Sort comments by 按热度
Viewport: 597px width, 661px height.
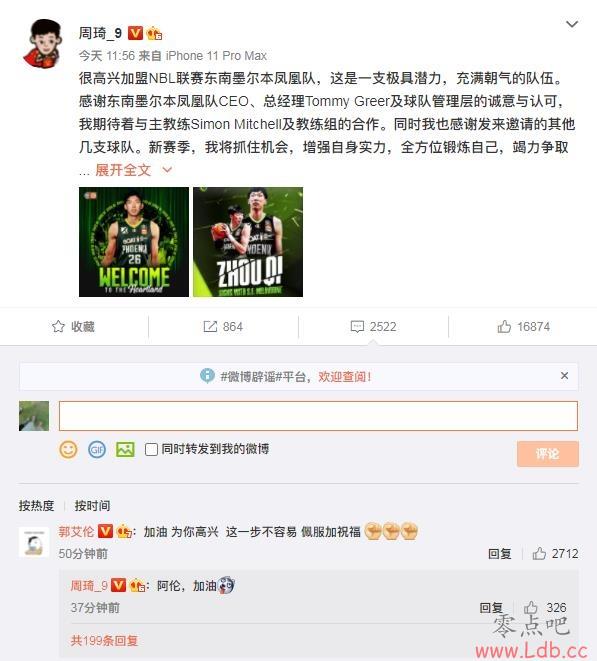36,505
